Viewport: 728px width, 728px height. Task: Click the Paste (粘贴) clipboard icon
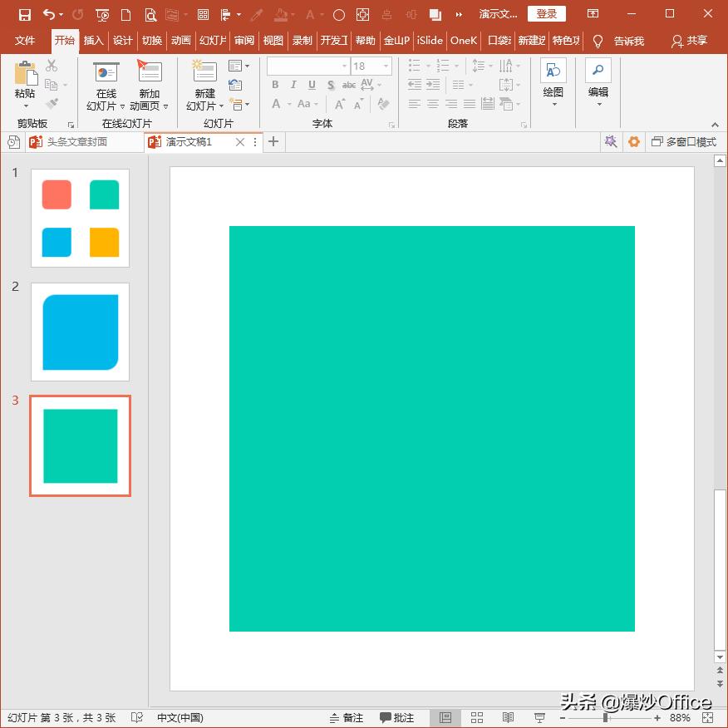(x=25, y=75)
